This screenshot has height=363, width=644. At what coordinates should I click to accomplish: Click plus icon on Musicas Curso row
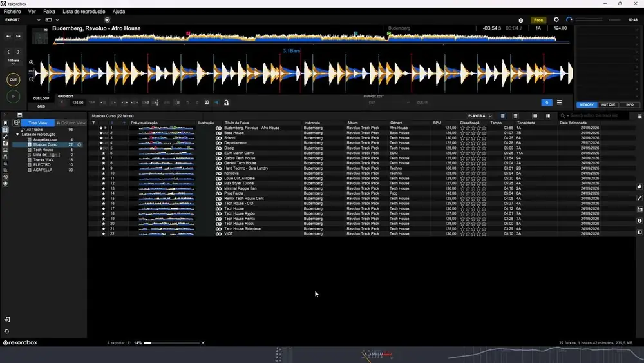[79, 144]
